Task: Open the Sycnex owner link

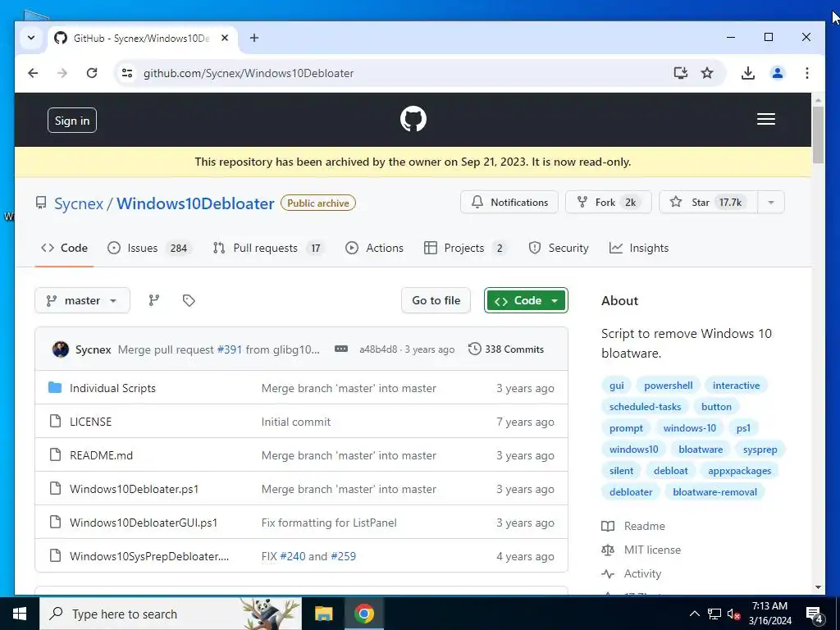Action: (79, 203)
